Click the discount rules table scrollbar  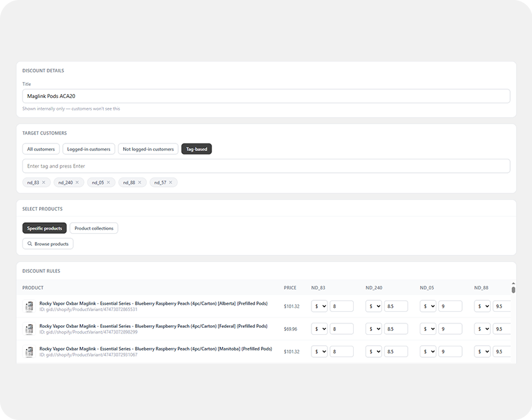click(x=513, y=290)
